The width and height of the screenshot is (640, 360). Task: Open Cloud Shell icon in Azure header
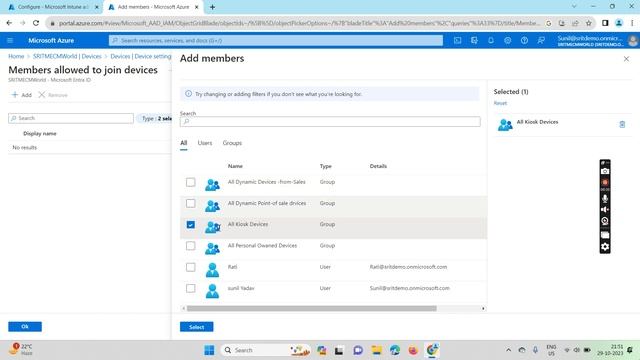click(458, 40)
